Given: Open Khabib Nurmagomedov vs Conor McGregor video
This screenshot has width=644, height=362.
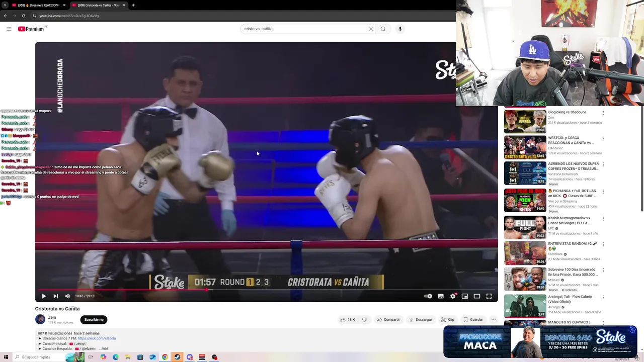Looking at the screenshot, I should 525,228.
